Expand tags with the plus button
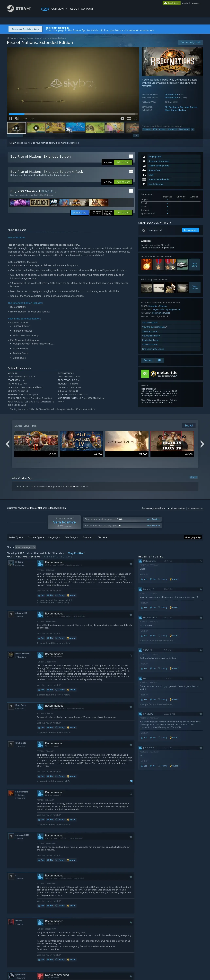Viewport: 210px width, 980px height. click(192, 129)
